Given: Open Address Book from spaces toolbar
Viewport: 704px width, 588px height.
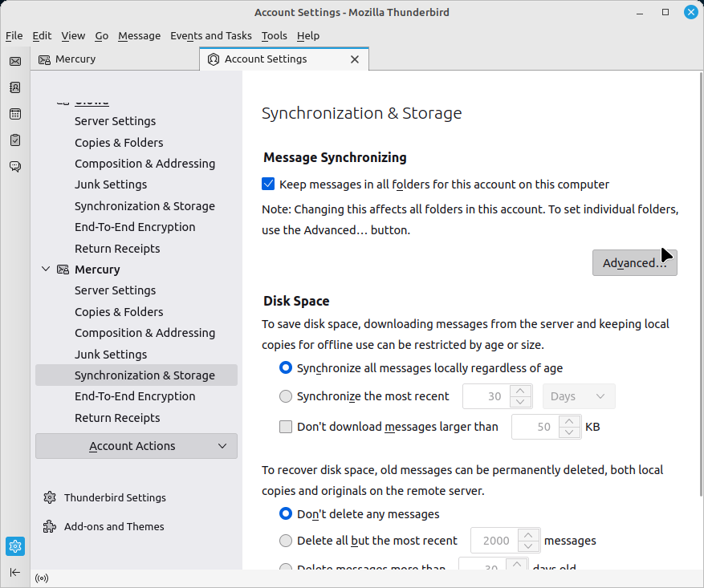Looking at the screenshot, I should pyautogui.click(x=15, y=87).
